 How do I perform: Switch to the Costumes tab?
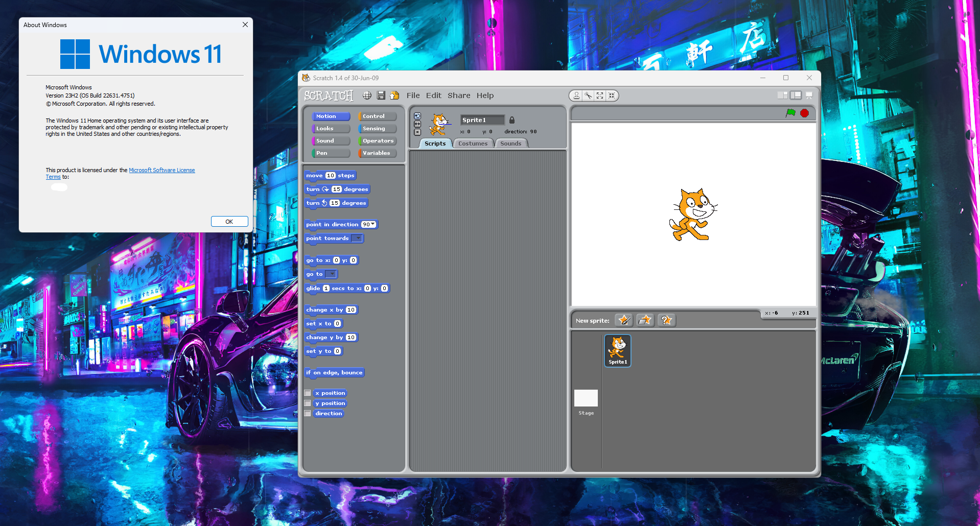[473, 144]
